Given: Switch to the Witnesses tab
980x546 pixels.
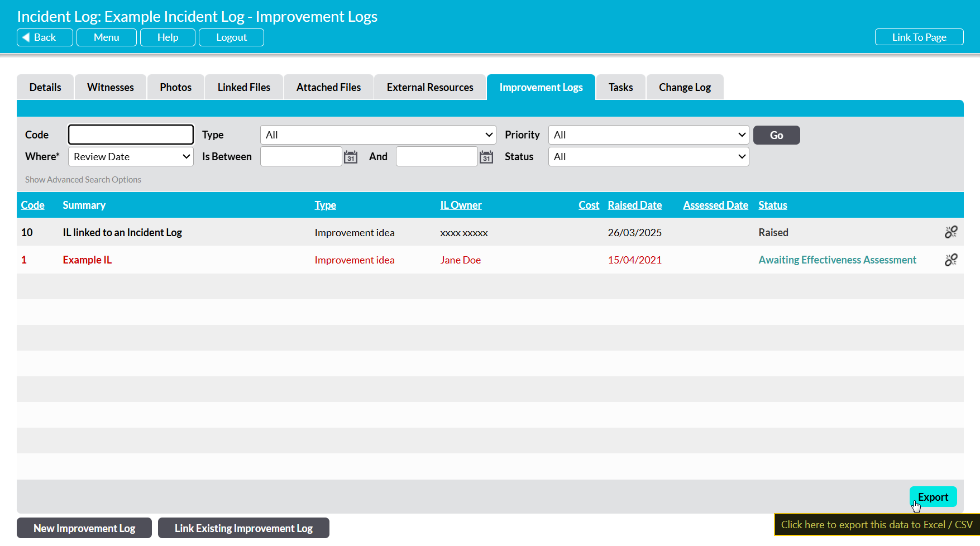Looking at the screenshot, I should 111,87.
